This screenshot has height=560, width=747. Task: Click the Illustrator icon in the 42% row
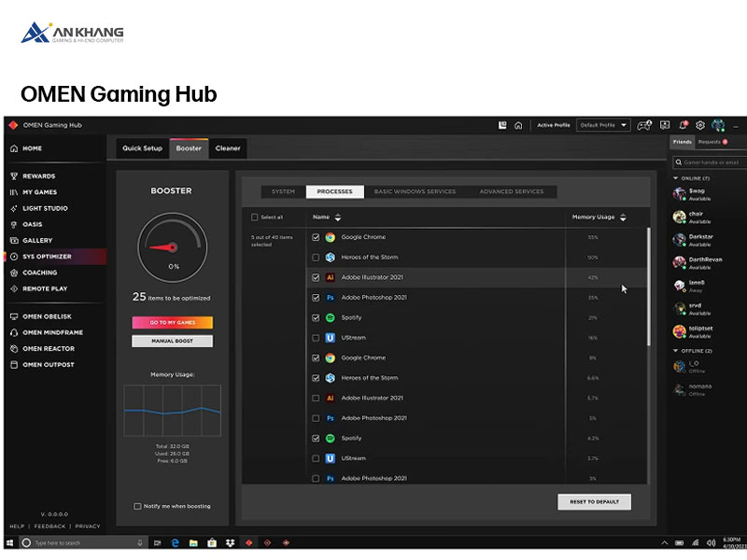click(331, 277)
